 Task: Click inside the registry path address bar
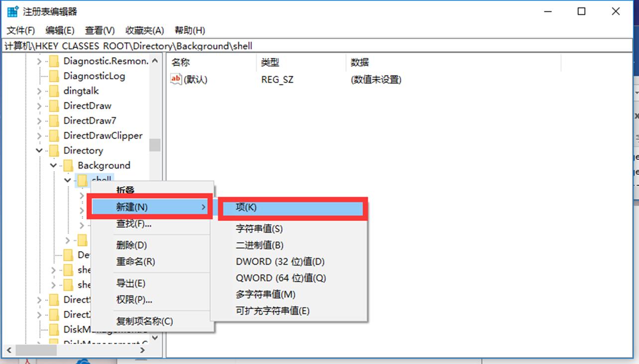tap(199, 46)
